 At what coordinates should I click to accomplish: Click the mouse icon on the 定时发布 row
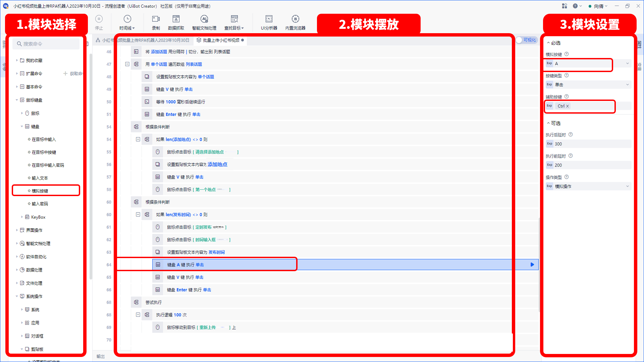pos(158,227)
